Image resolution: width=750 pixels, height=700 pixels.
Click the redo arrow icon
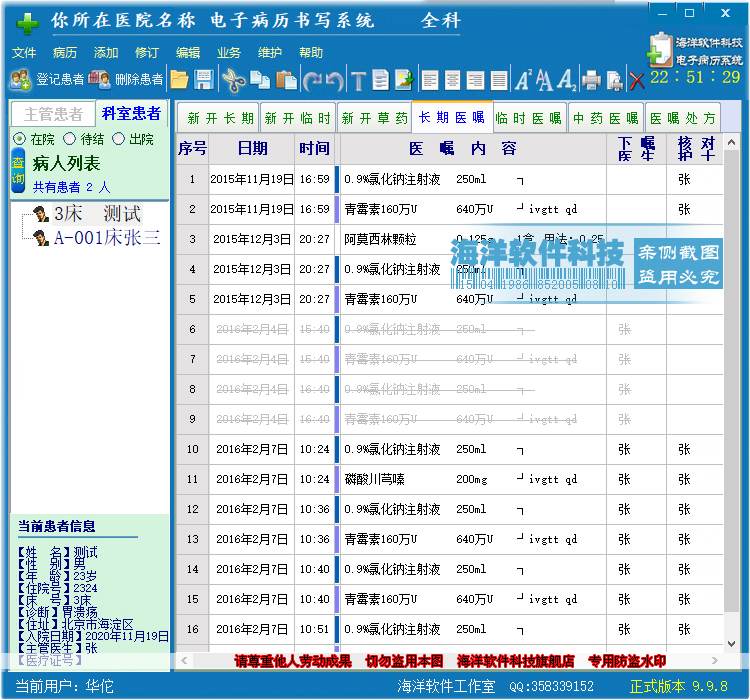click(x=313, y=81)
